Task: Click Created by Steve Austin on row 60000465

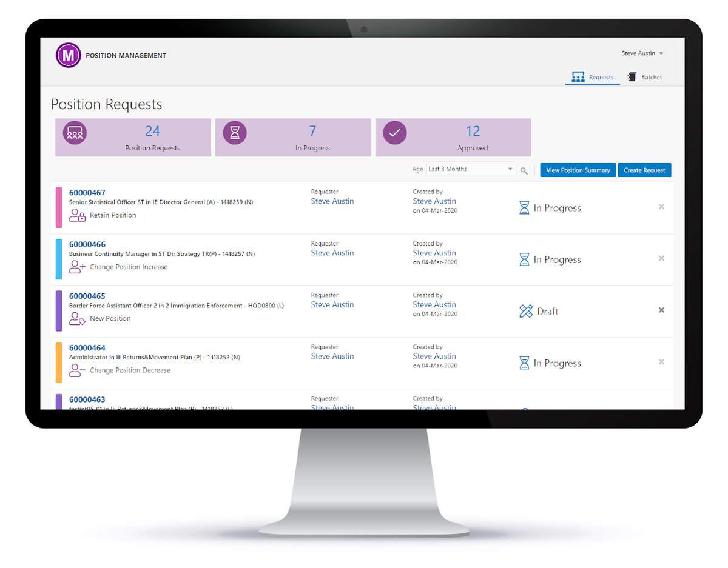Action: (x=434, y=305)
